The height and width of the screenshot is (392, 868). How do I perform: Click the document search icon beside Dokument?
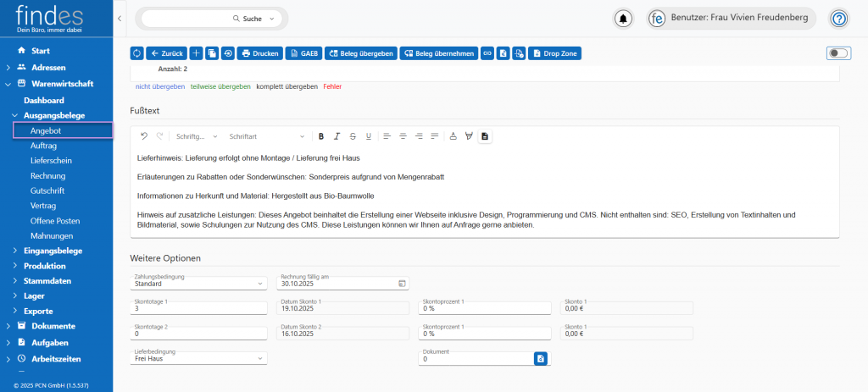pos(541,359)
